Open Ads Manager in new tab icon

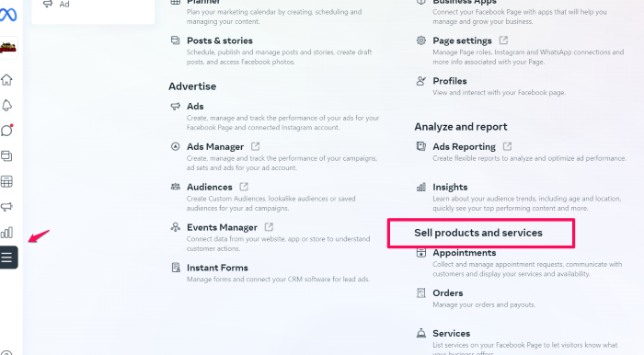(x=255, y=146)
